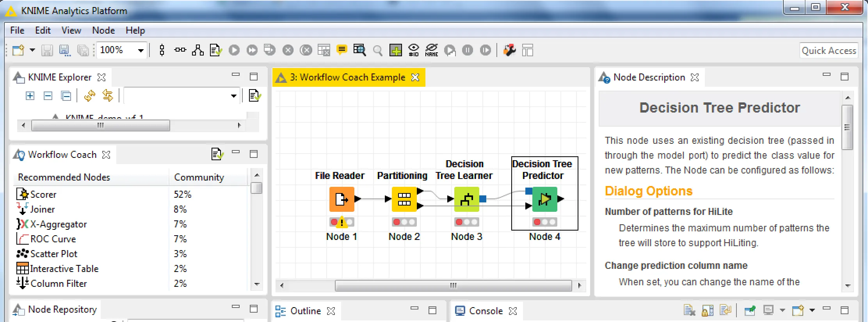Select the Partitioning node
The width and height of the screenshot is (868, 322).
click(x=404, y=199)
